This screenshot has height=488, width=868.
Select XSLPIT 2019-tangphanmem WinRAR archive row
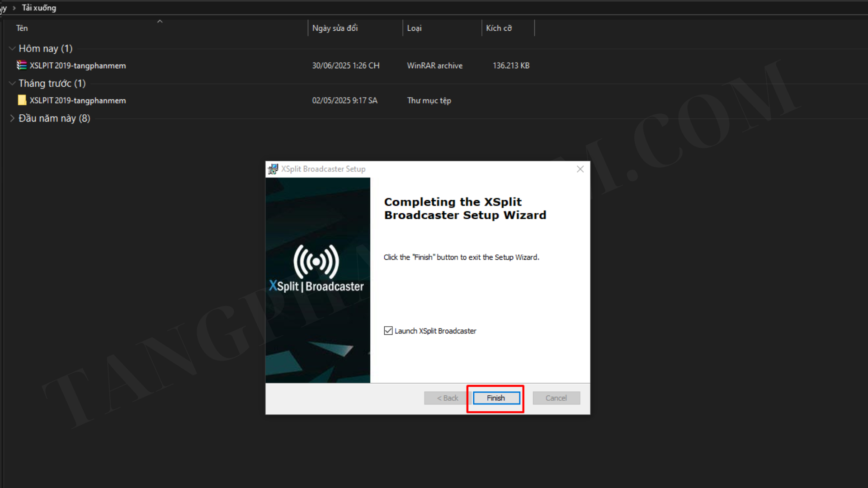78,66
